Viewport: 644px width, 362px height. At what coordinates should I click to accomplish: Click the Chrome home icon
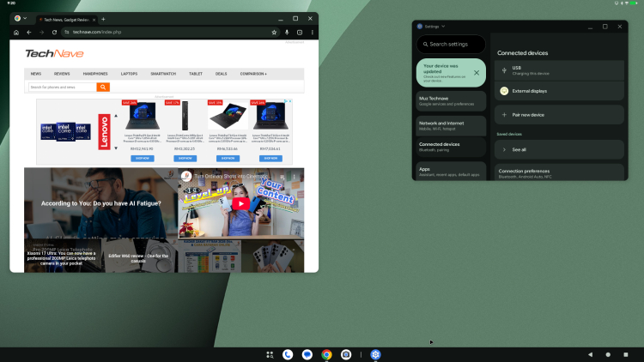point(16,32)
